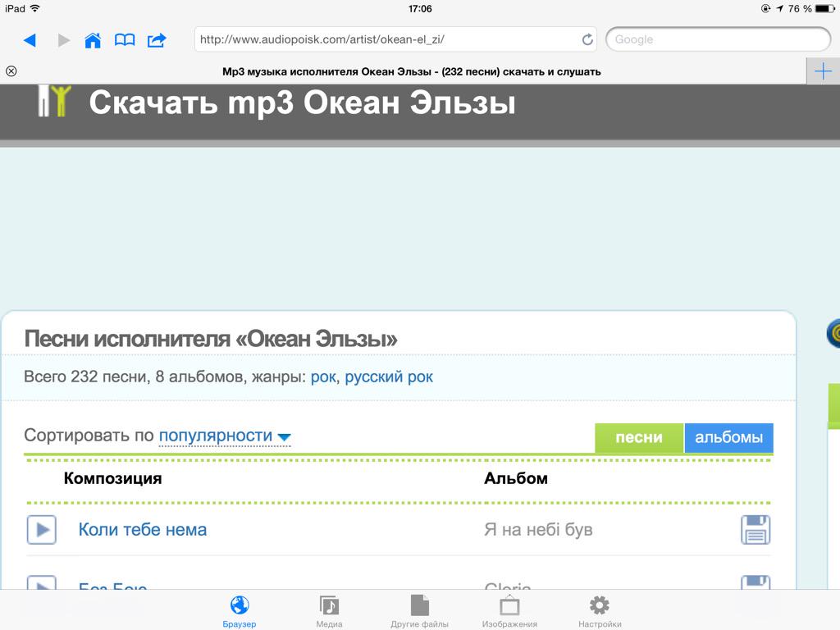
Task: Click the site logo figure icon
Action: (54, 100)
